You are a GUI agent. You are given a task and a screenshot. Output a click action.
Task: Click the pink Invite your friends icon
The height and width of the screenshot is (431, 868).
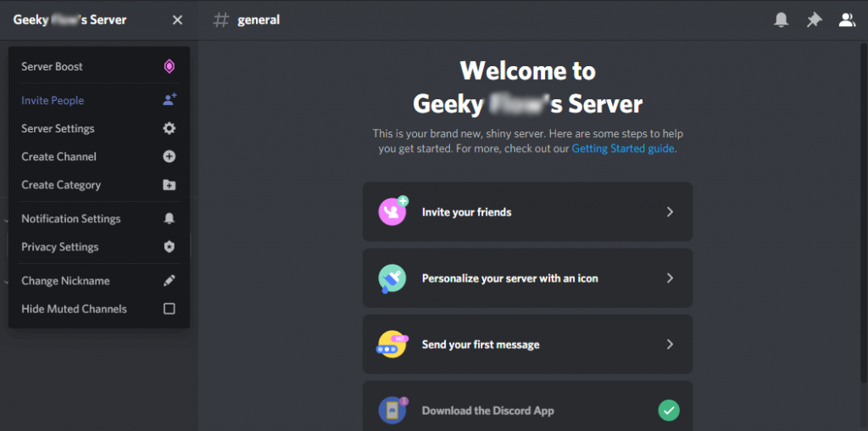click(x=392, y=211)
